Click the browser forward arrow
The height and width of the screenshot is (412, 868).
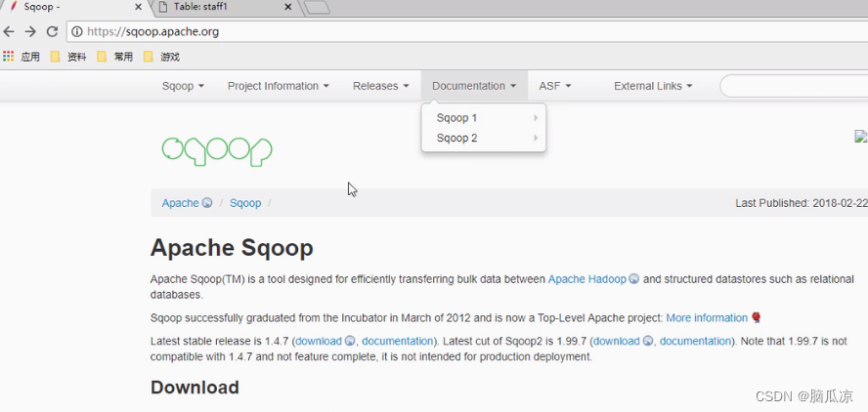point(30,31)
